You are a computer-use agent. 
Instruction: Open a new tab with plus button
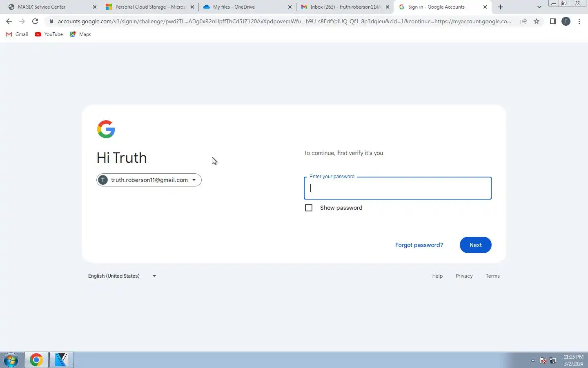501,7
